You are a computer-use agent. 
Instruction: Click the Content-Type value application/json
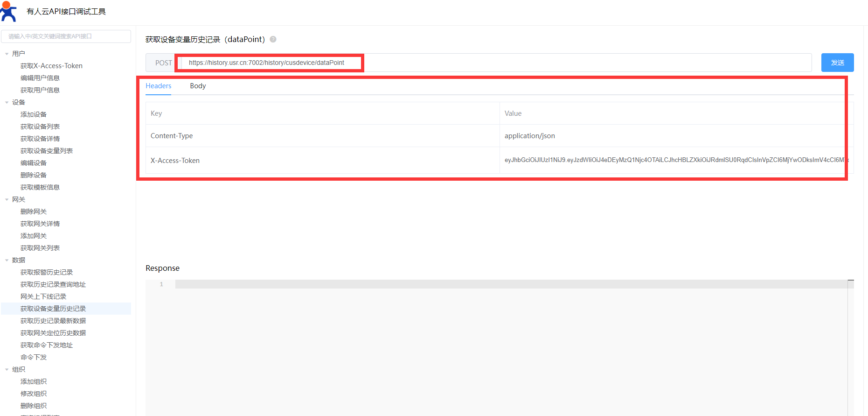click(x=530, y=136)
